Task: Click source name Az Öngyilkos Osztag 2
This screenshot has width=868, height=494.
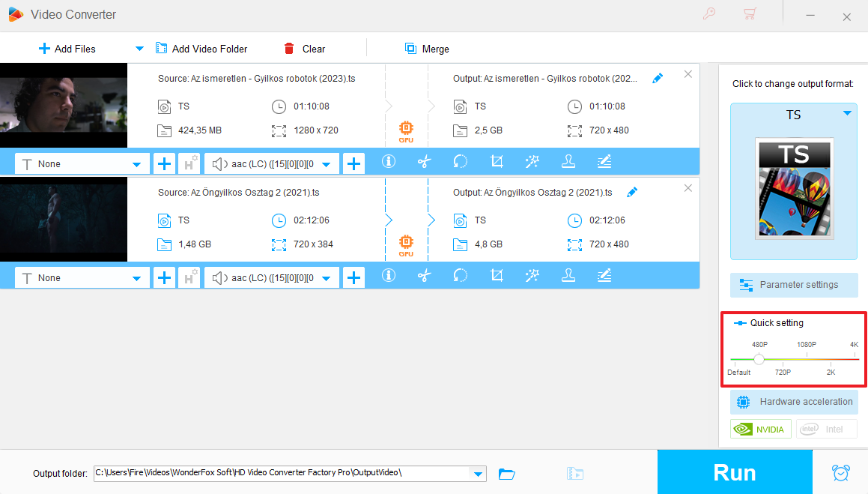Action: pos(239,193)
